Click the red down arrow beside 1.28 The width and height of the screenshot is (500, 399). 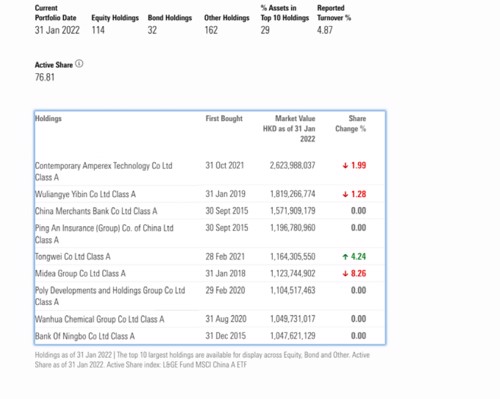[x=345, y=194]
